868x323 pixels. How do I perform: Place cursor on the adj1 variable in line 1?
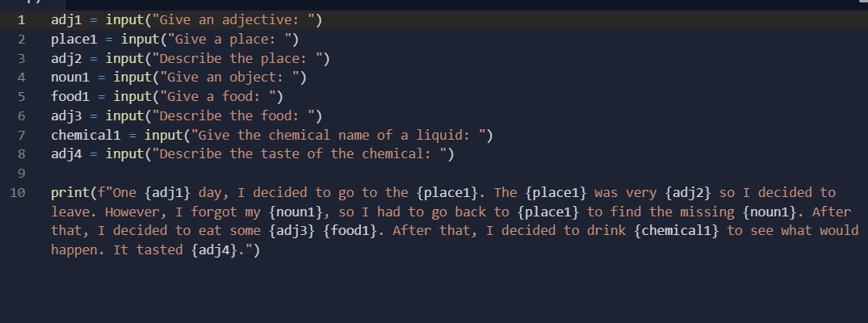pyautogui.click(x=66, y=20)
